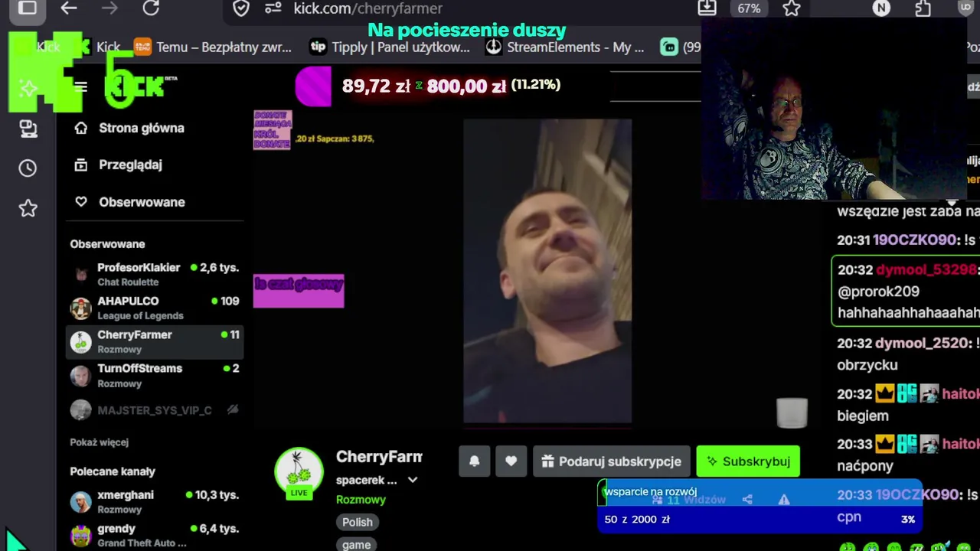Open the Tipply Panel bookmark
This screenshot has height=551, width=980.
390,47
